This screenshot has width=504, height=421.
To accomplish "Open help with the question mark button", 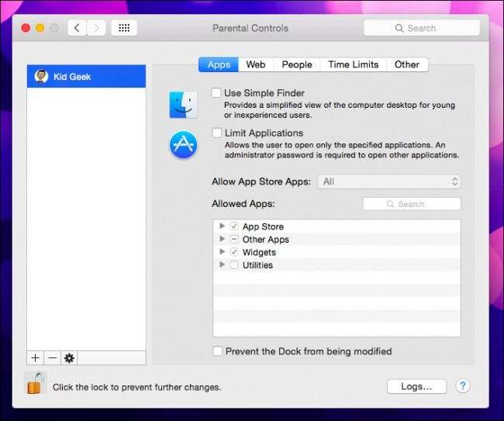I will (463, 385).
